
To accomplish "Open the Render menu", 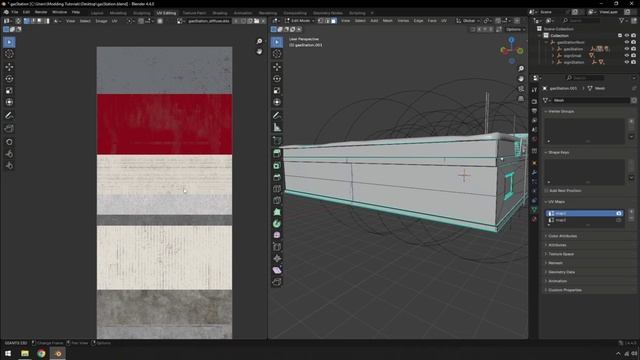I will 41,12.
